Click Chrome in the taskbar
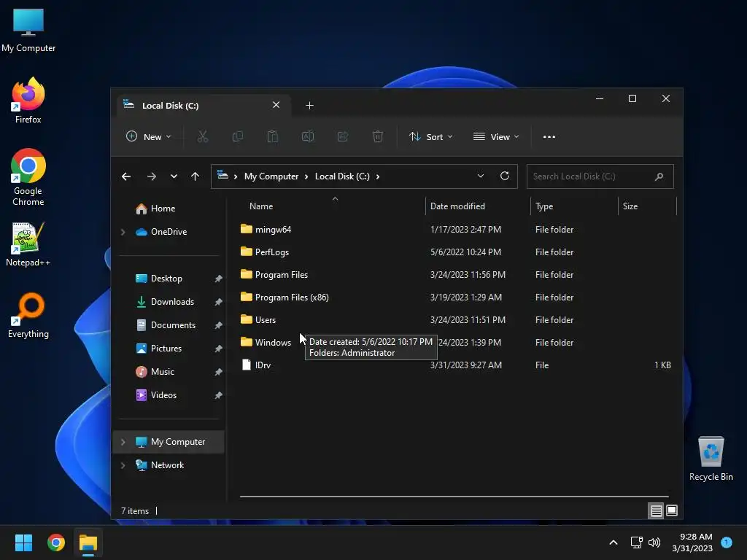747x560 pixels. pos(56,542)
